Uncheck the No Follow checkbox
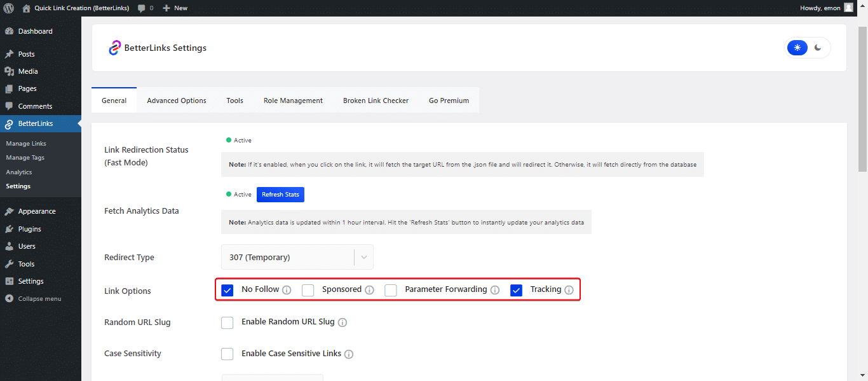868x381 pixels. pos(227,289)
